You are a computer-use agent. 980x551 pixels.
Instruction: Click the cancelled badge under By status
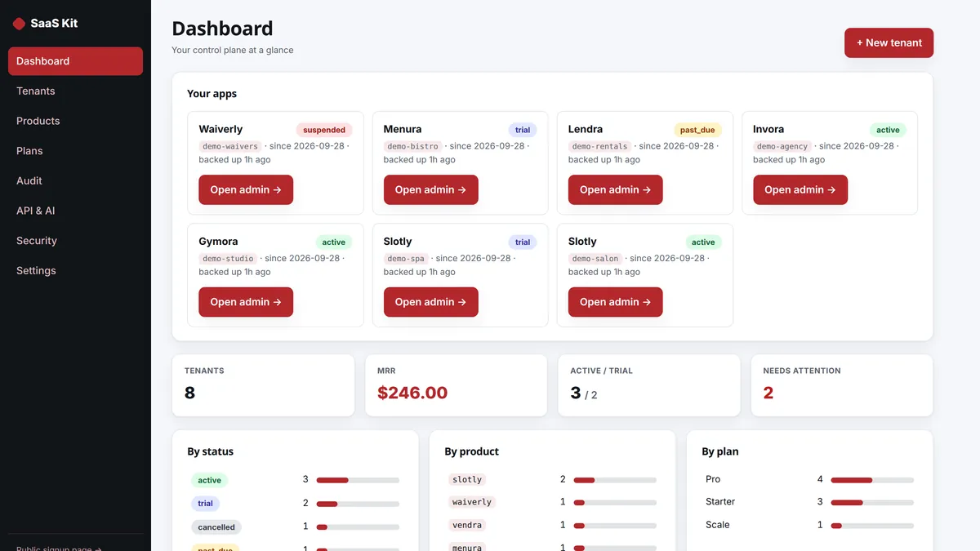tap(216, 527)
